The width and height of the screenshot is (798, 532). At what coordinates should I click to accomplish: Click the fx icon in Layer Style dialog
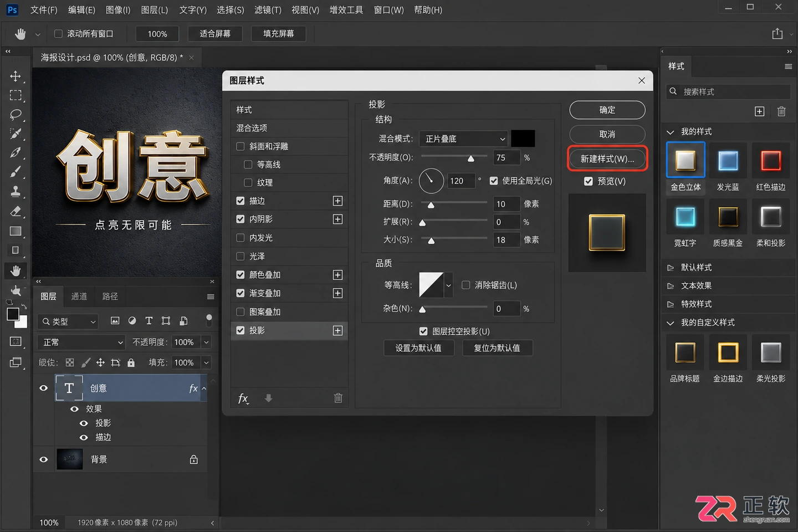pyautogui.click(x=243, y=398)
